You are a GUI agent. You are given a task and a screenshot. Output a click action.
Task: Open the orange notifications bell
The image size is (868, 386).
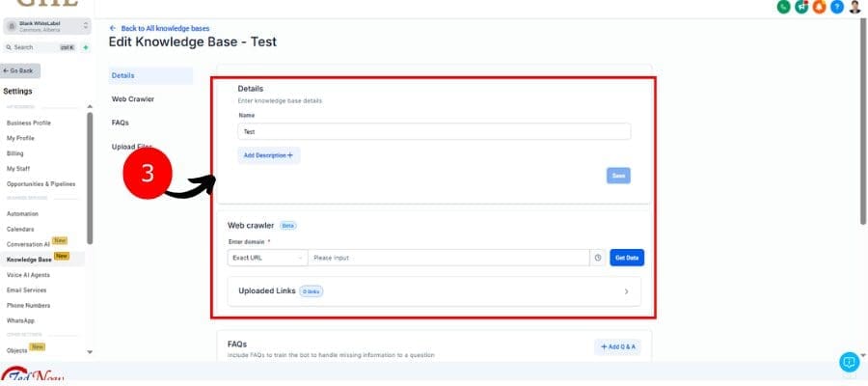coord(819,7)
